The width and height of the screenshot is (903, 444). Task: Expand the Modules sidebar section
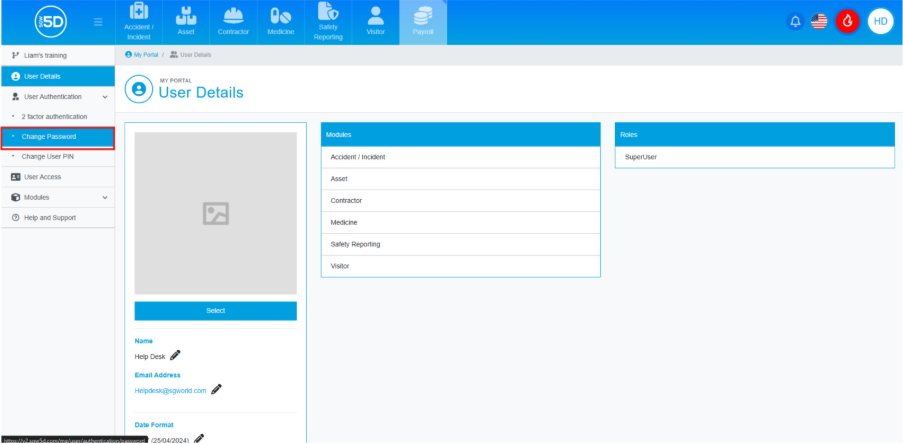(x=58, y=197)
